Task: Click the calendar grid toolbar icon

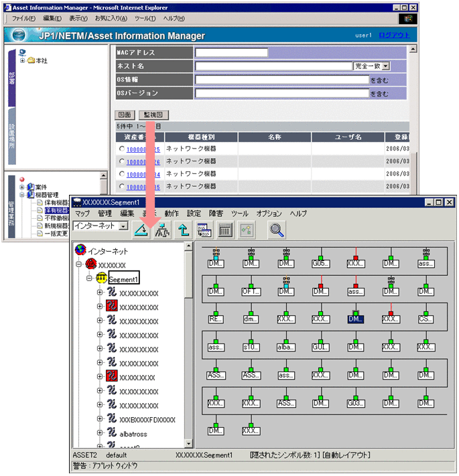Action: coord(225,230)
